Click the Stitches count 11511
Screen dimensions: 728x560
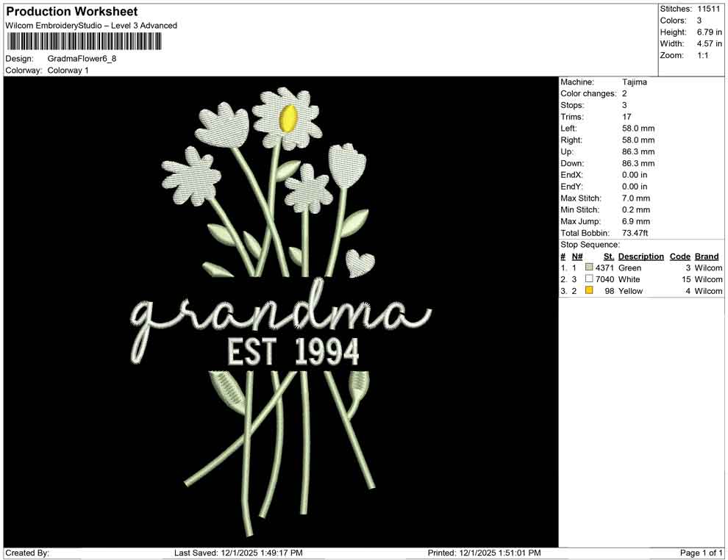[x=709, y=9]
